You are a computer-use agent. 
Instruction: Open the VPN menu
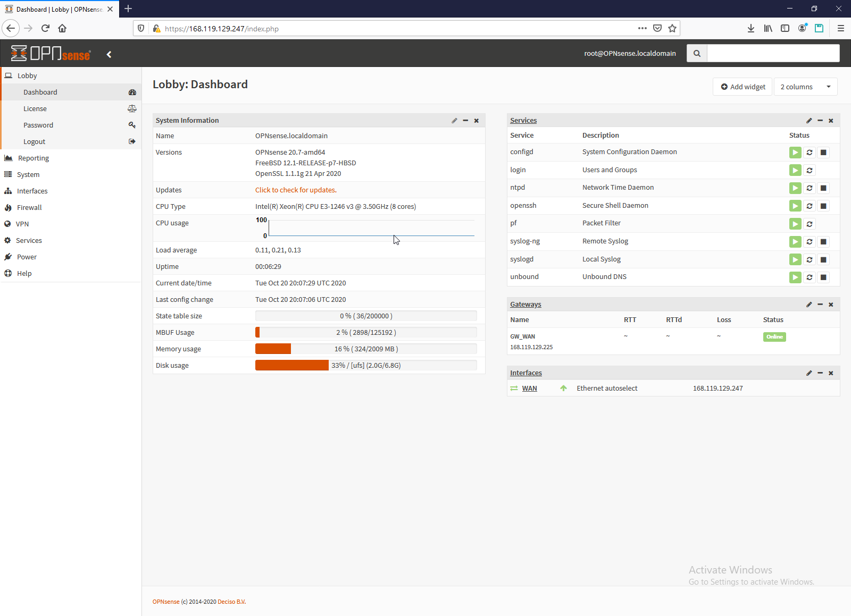click(71, 224)
